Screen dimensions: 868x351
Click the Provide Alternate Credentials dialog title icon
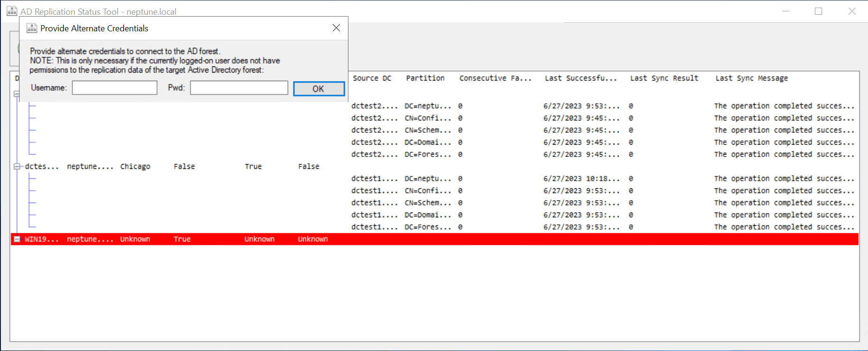point(32,28)
